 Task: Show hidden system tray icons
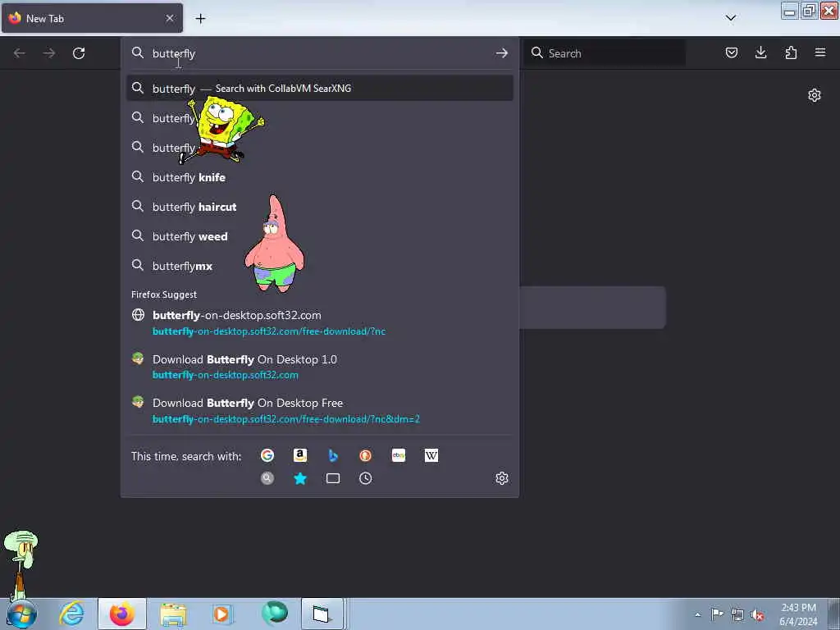point(697,614)
